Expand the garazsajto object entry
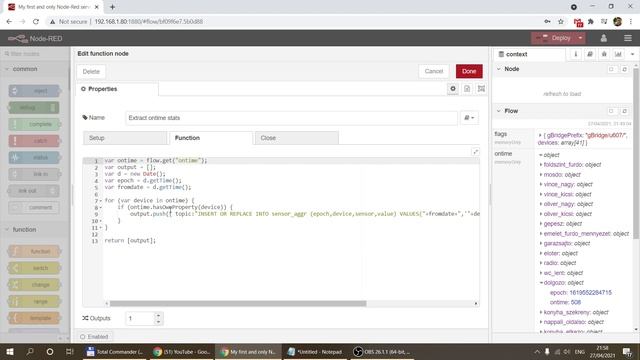This screenshot has width=640, height=360. pyautogui.click(x=541, y=243)
